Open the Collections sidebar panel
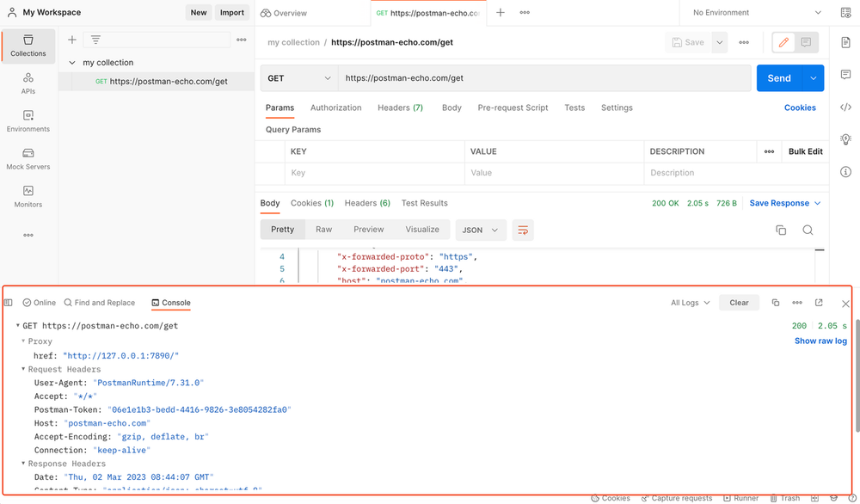 pos(28,46)
